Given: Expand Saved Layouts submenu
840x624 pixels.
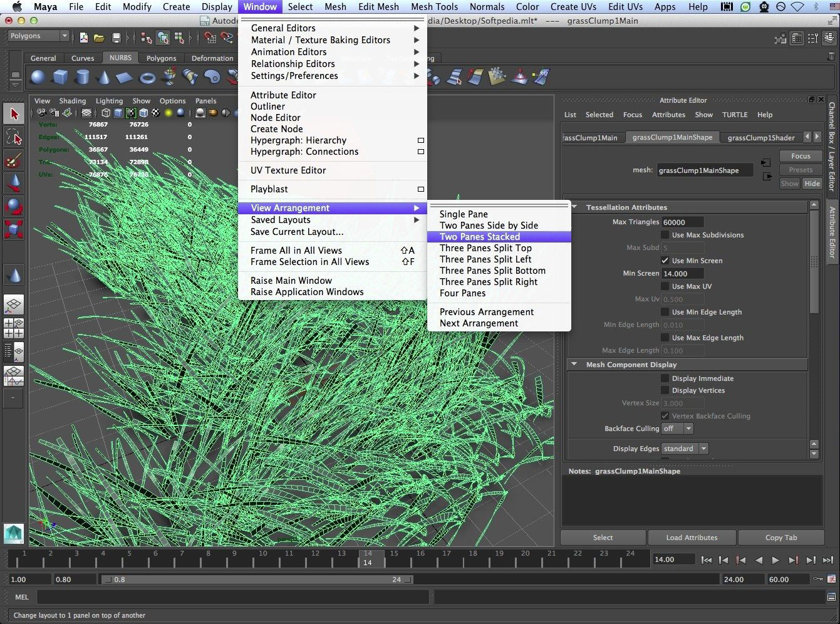Looking at the screenshot, I should (x=333, y=220).
